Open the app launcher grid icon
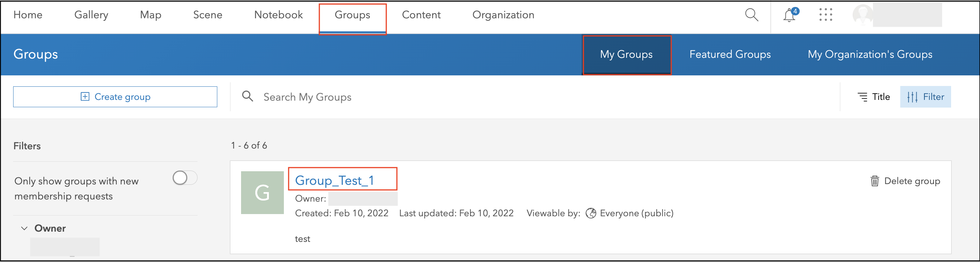The width and height of the screenshot is (980, 262). click(826, 15)
